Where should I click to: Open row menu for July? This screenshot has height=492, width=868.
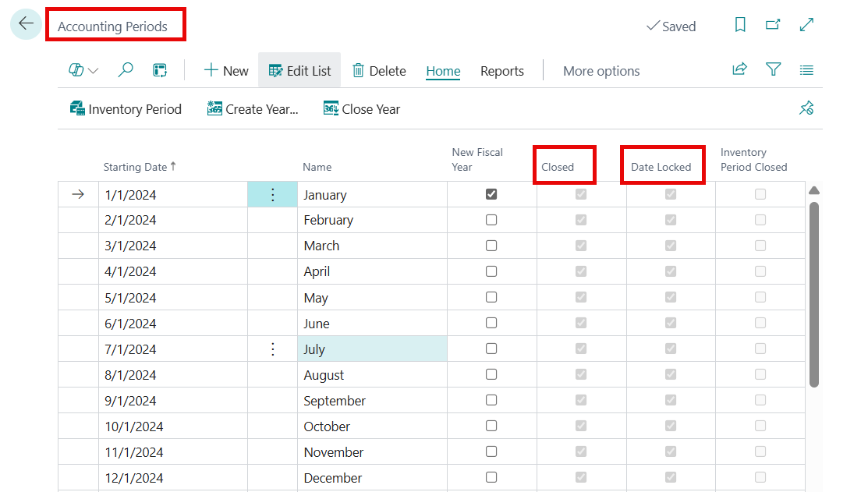coord(272,349)
